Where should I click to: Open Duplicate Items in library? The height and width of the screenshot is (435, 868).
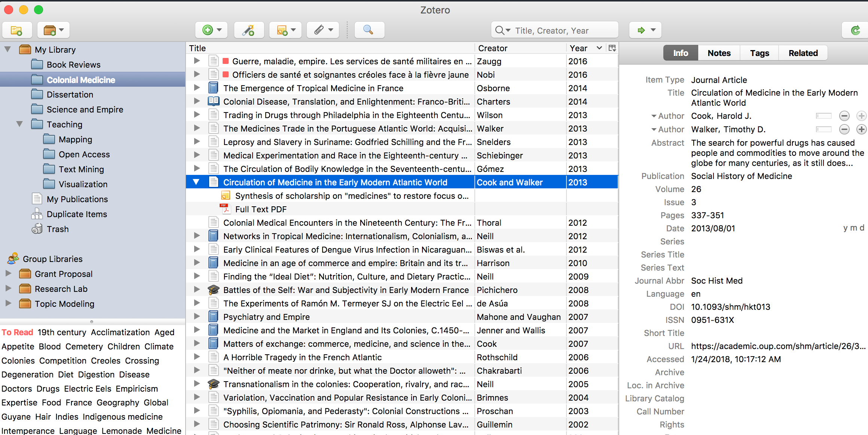coord(77,214)
